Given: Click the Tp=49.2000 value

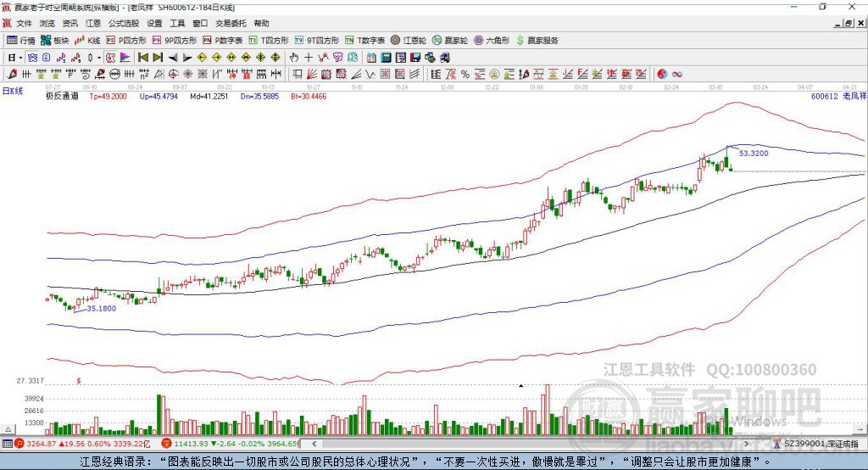Looking at the screenshot, I should click(x=108, y=97).
